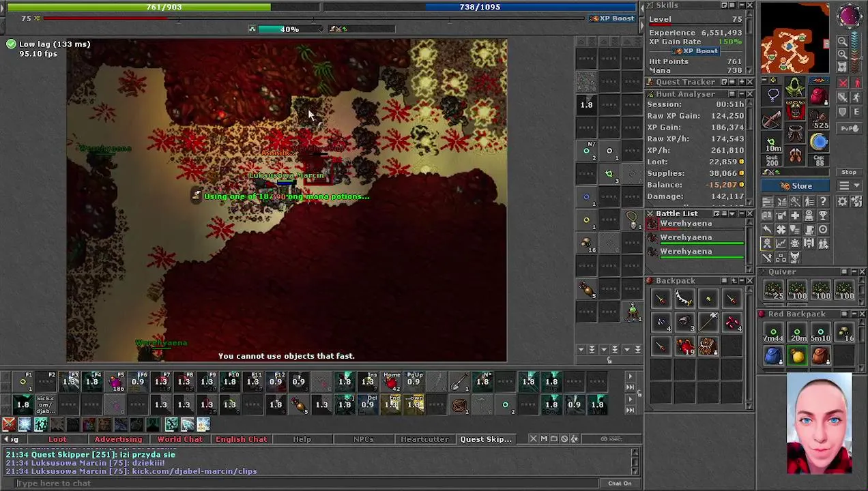Select the Quest Skip chat tab
868x491 pixels.
click(x=486, y=439)
